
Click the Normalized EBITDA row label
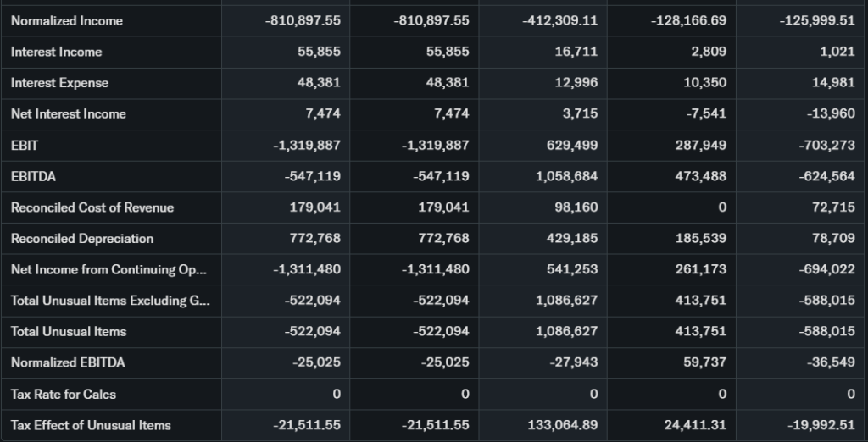tap(68, 362)
